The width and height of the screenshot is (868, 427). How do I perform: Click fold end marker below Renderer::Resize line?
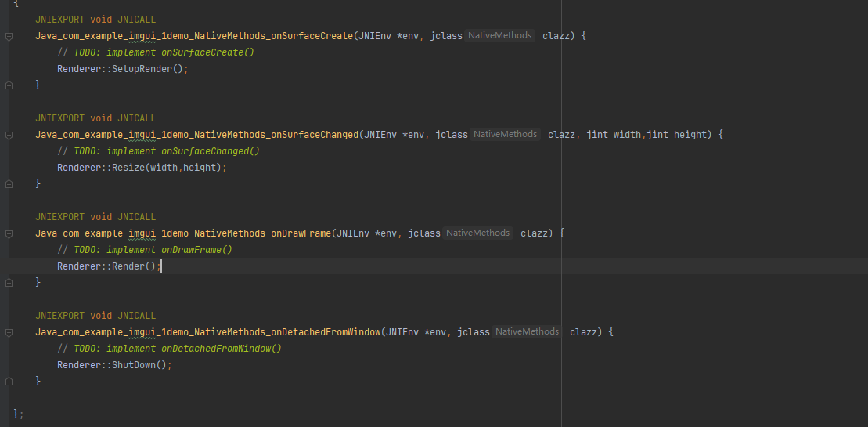click(9, 184)
